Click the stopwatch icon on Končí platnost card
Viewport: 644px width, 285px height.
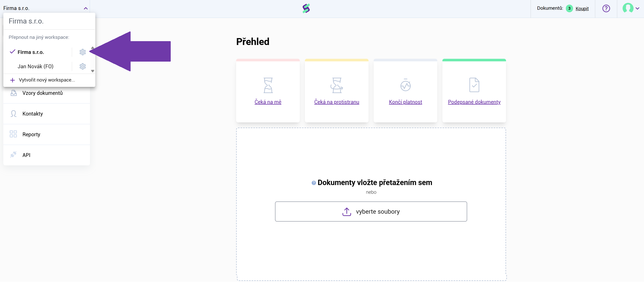point(405,85)
